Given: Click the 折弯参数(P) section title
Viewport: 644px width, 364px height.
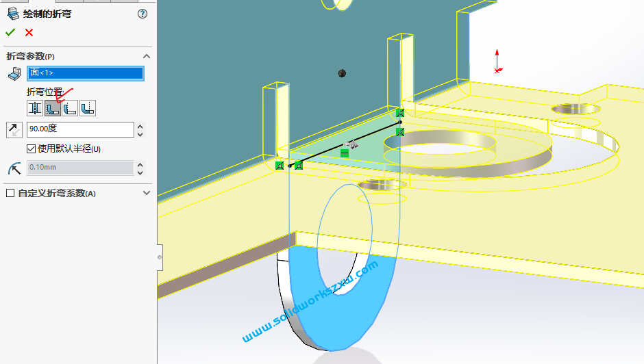Looking at the screenshot, I should click(30, 56).
